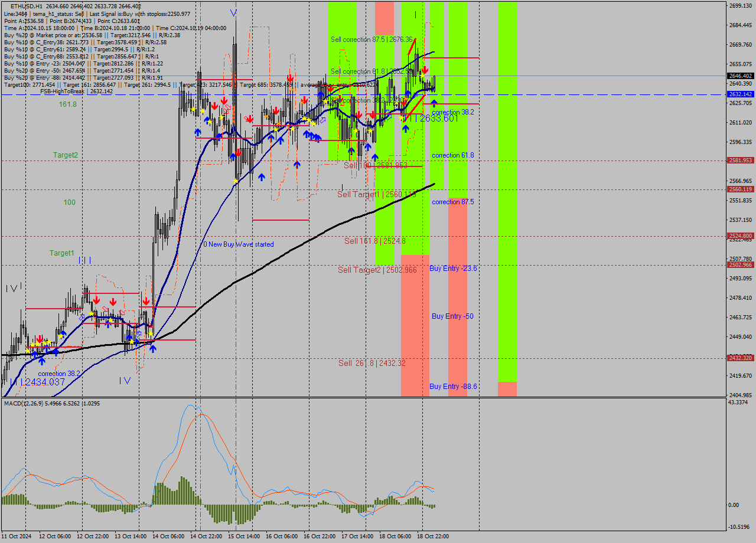Viewport: 756px width, 543px height.
Task: Click the green 161.8 level label
Action: tap(67, 104)
